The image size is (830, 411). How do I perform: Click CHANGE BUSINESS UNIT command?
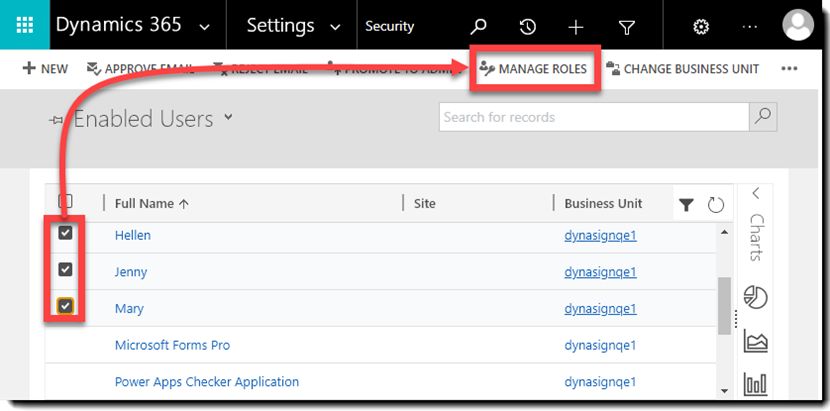682,69
